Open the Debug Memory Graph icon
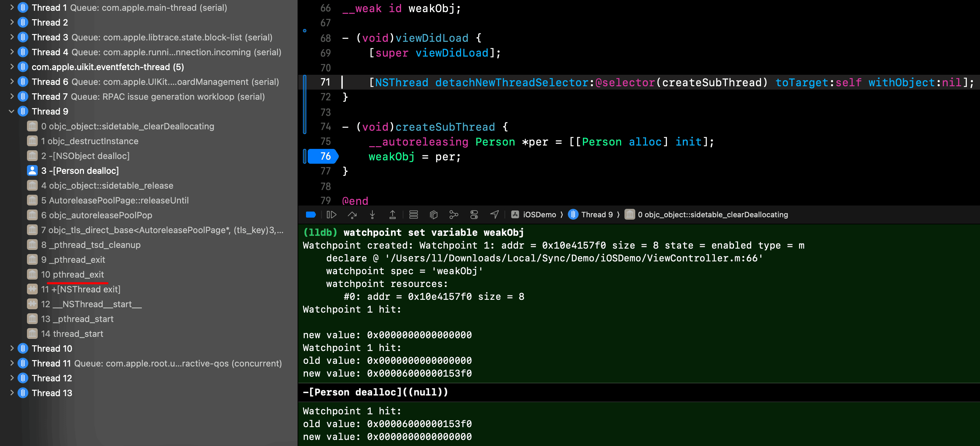 click(x=454, y=215)
